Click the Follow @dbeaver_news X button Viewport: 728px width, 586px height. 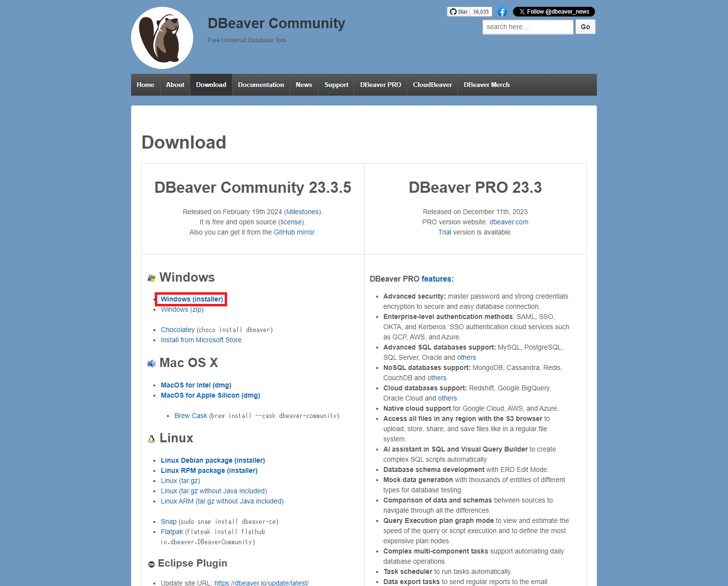(x=554, y=12)
